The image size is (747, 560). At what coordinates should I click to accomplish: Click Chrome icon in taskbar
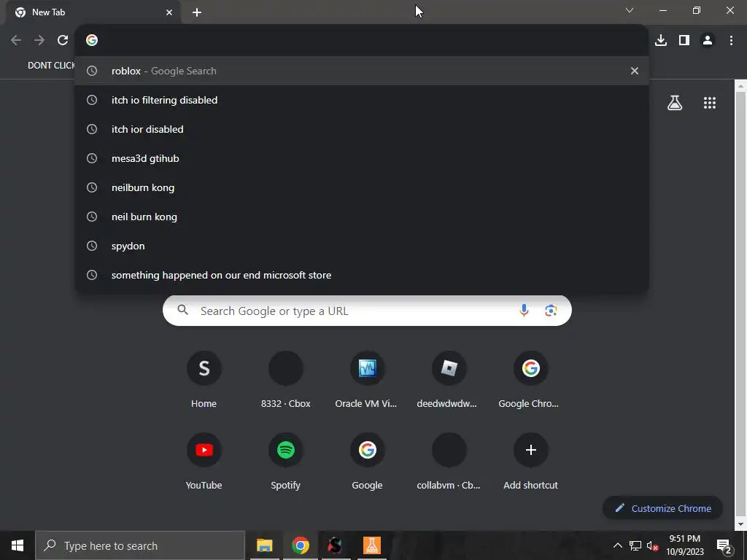300,545
